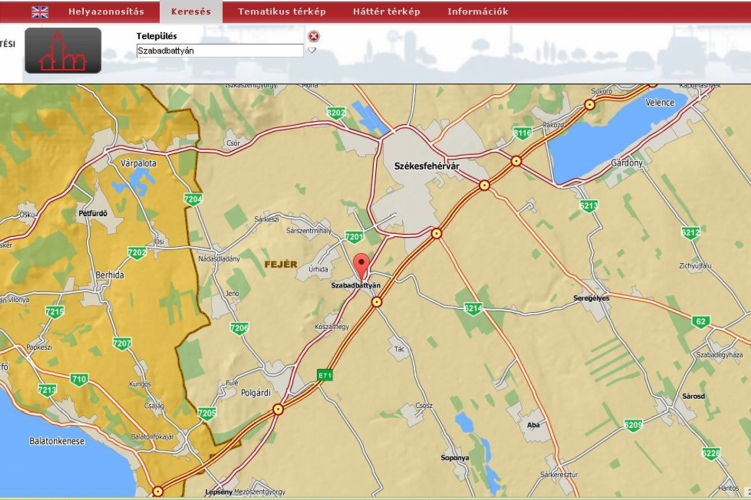Click the road 62 shield on map
Image resolution: width=751 pixels, height=500 pixels.
701,321
